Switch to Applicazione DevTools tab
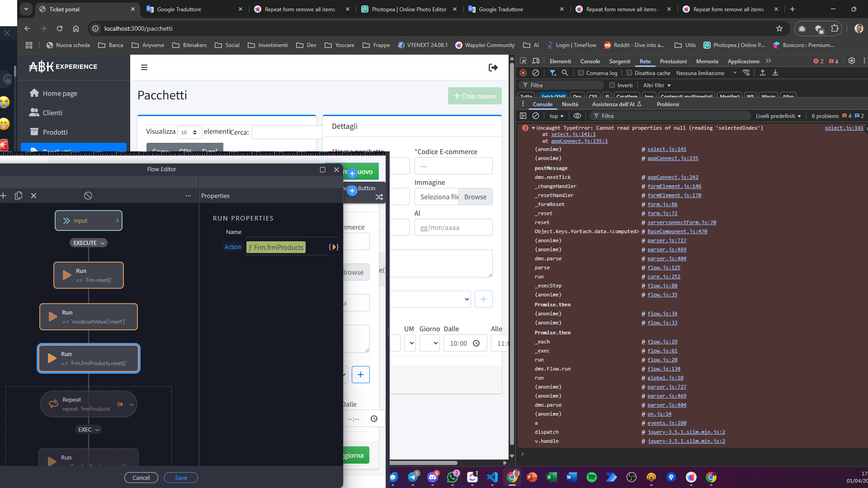The height and width of the screenshot is (488, 868). tap(743, 61)
